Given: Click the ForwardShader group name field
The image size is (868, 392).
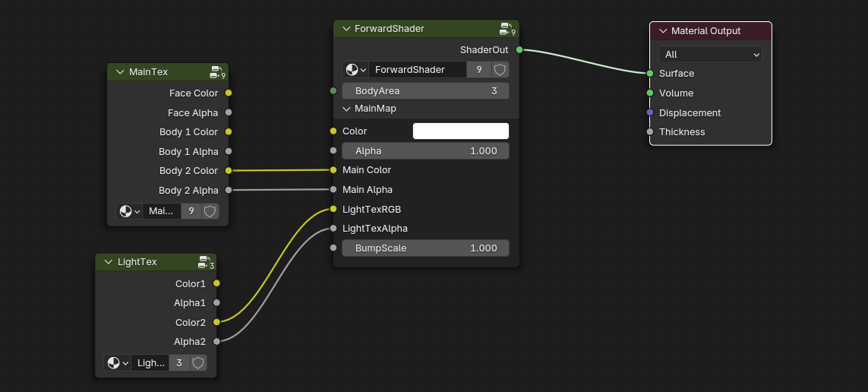Looking at the screenshot, I should point(418,70).
